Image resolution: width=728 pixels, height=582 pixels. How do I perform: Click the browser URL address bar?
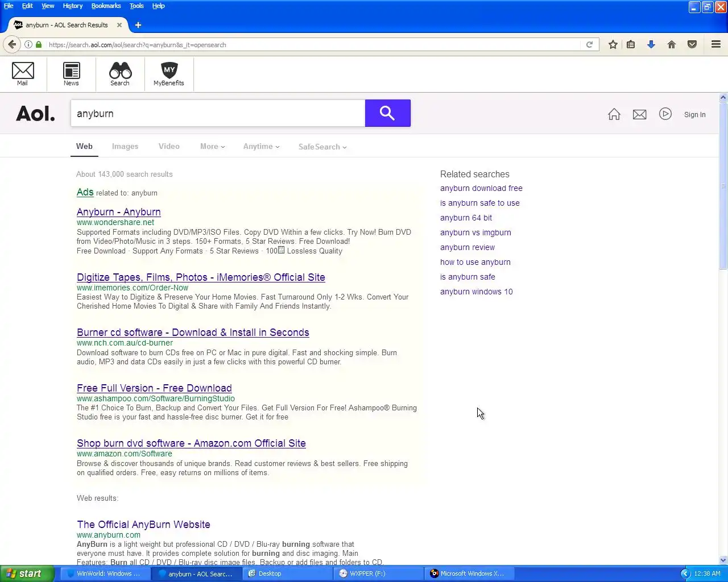tap(313, 44)
